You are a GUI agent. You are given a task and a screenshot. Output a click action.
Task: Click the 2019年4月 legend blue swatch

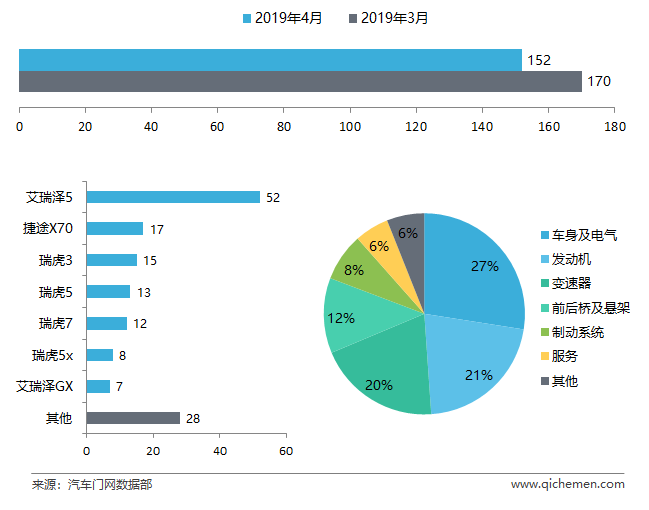tap(247, 19)
